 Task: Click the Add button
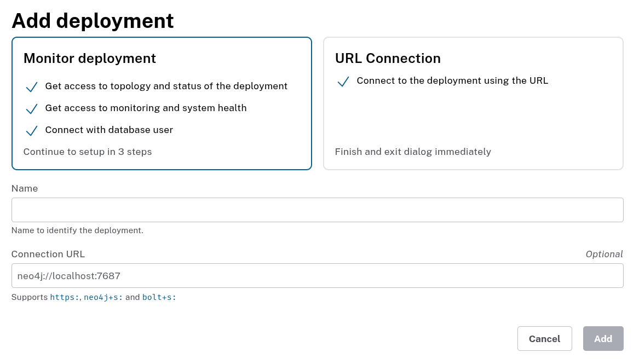pyautogui.click(x=603, y=338)
